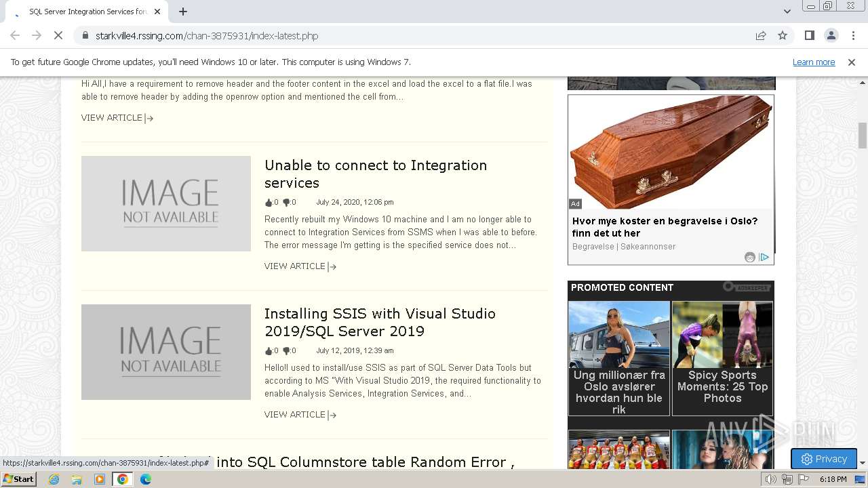Screen dimensions: 868x488
Task: Dismiss the Chrome update notification bar
Action: [852, 62]
